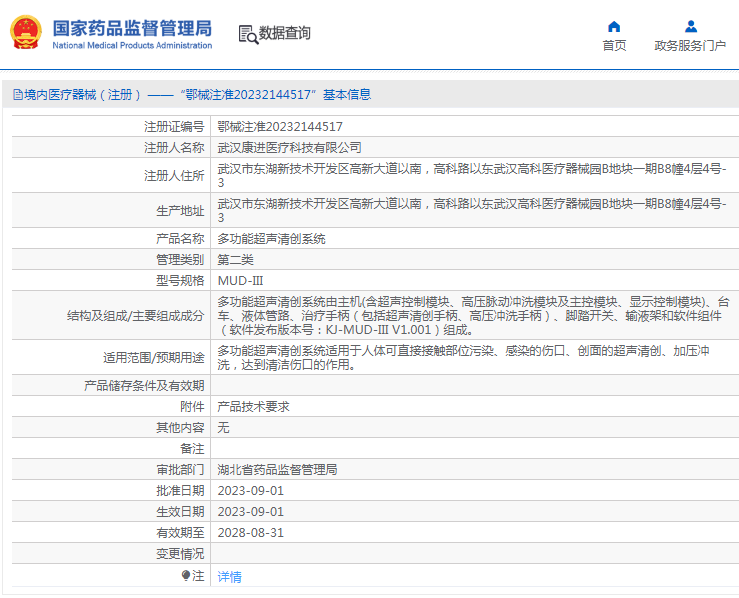Click the 生产地址 address value
Image resolution: width=739 pixels, height=598 pixels.
point(472,211)
